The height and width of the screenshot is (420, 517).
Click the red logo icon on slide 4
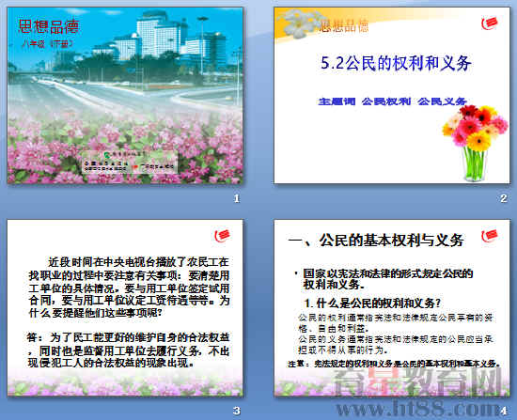(x=490, y=236)
